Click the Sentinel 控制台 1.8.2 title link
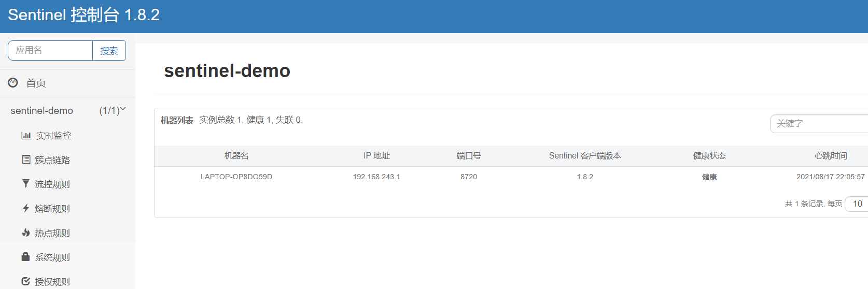The image size is (868, 289). pos(83,15)
